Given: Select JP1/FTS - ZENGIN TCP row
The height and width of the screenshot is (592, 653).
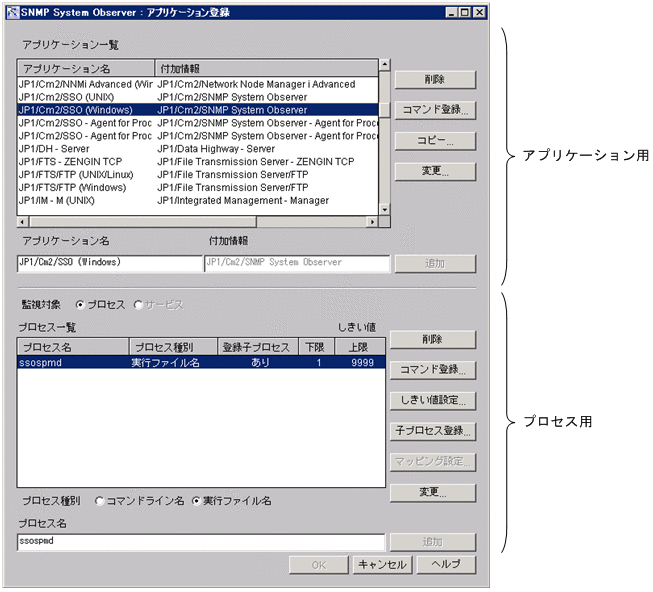Looking at the screenshot, I should 198,162.
